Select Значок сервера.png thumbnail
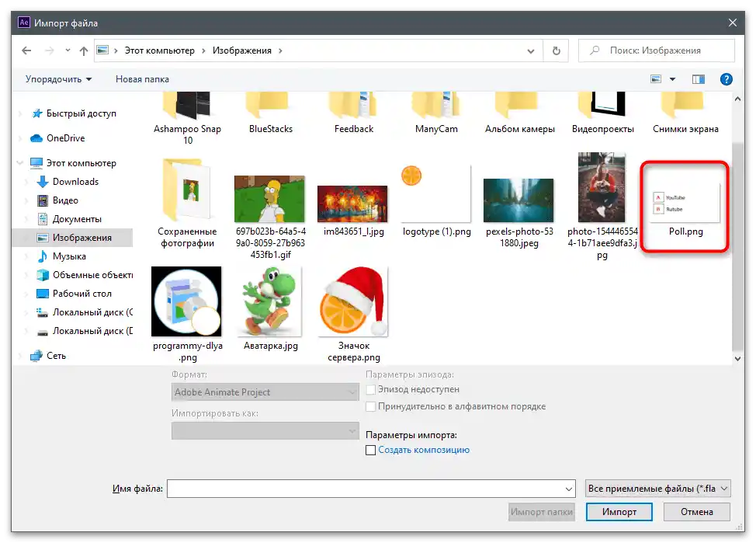Image resolution: width=756 pixels, height=543 pixels. [353, 301]
